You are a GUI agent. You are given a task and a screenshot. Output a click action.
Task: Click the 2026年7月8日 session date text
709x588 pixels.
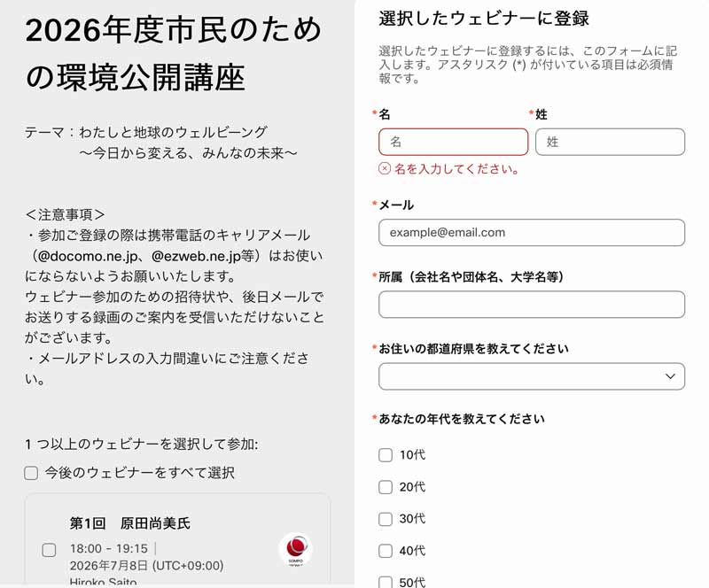108,566
